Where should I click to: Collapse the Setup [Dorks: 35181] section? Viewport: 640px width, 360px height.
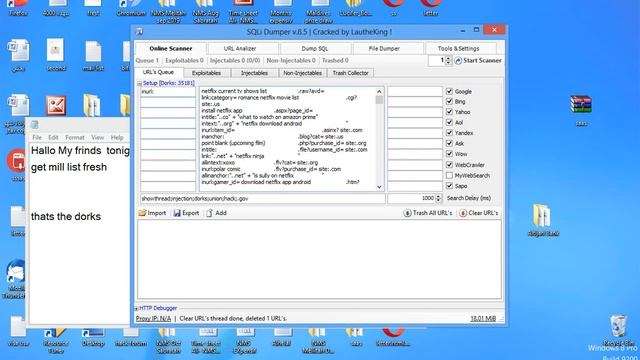coord(140,83)
